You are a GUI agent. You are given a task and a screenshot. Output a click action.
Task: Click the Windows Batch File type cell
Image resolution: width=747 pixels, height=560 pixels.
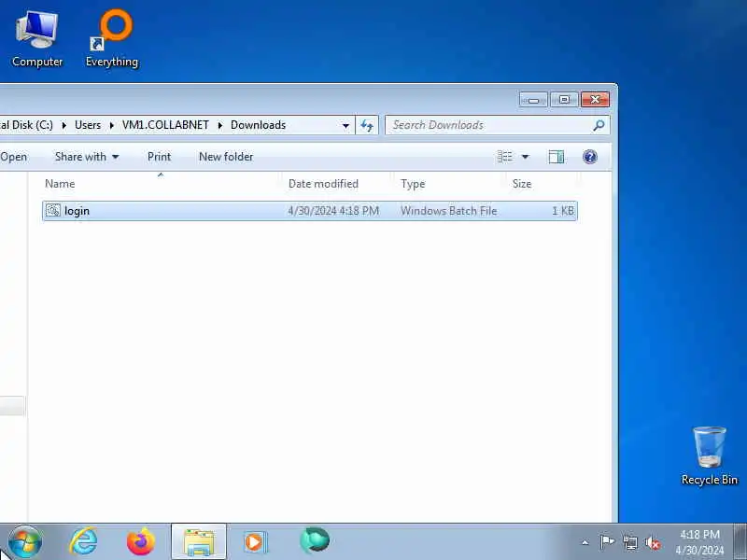[x=449, y=211]
